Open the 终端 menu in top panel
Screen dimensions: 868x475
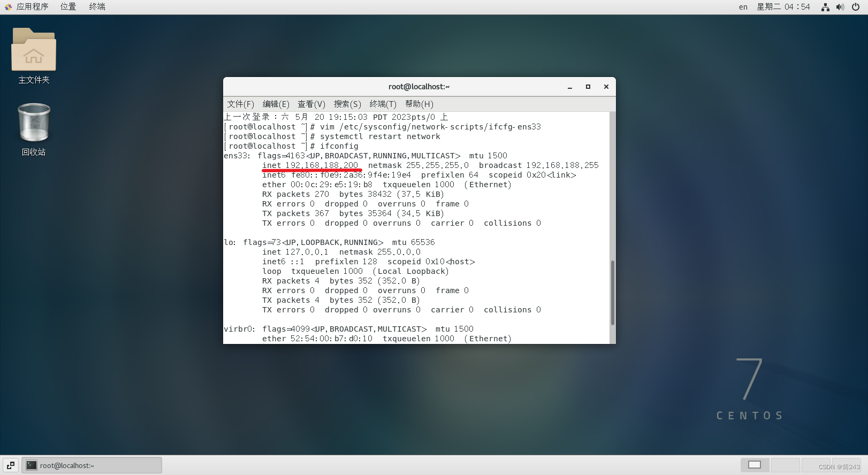point(97,6)
